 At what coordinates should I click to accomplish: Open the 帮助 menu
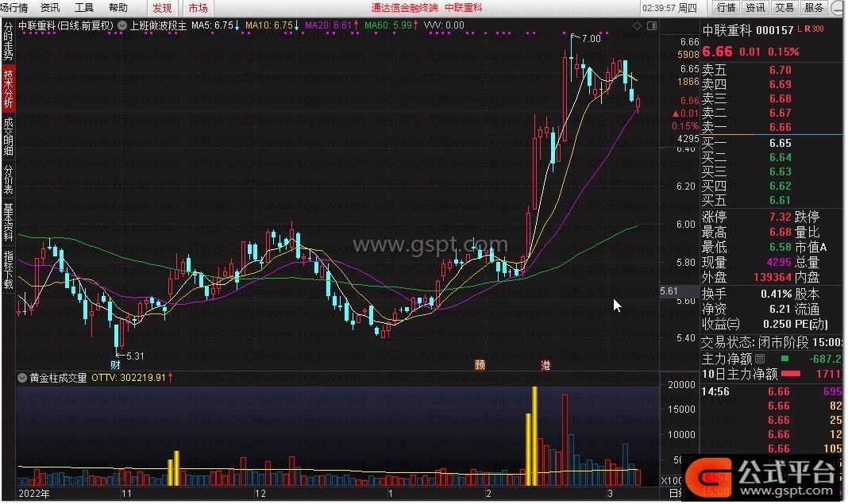click(118, 8)
